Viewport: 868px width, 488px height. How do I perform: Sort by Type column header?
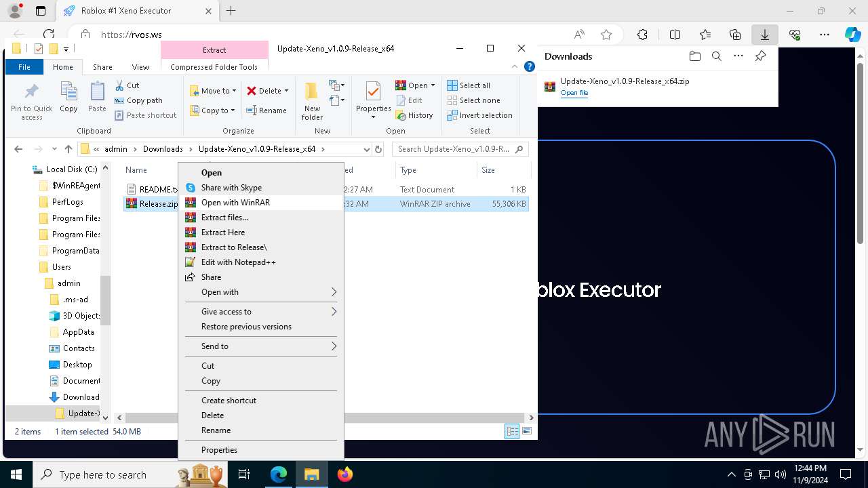tap(436, 170)
